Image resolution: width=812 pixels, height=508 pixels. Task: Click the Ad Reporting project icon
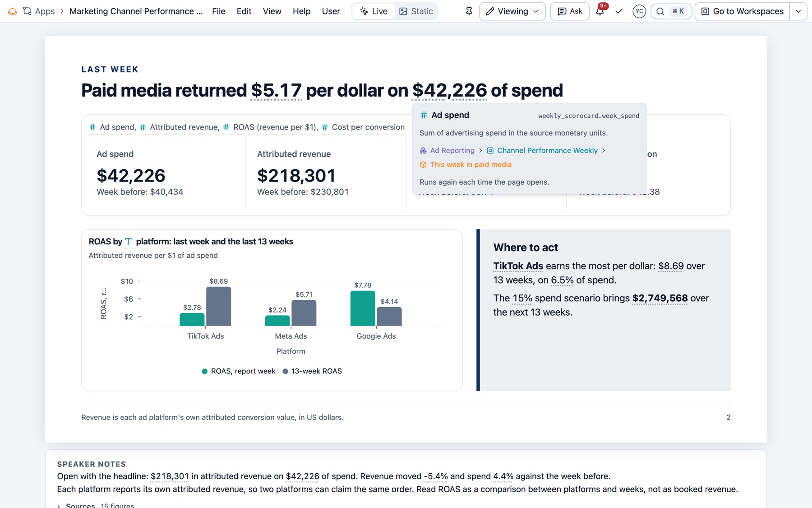click(423, 150)
